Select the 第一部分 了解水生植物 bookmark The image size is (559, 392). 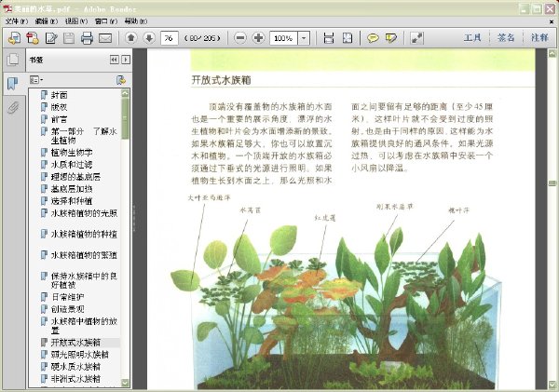84,136
